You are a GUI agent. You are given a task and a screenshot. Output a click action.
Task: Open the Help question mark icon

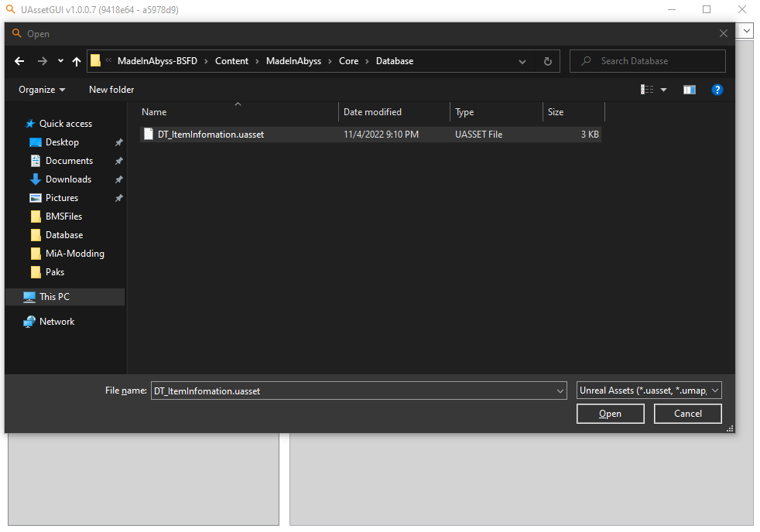[x=717, y=89]
